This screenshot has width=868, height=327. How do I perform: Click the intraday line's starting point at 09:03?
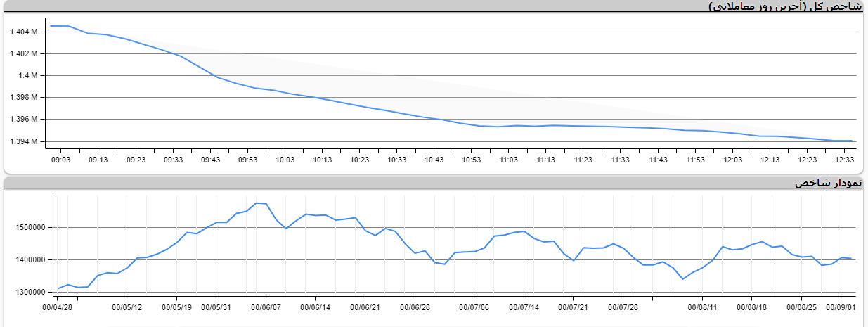tap(51, 26)
